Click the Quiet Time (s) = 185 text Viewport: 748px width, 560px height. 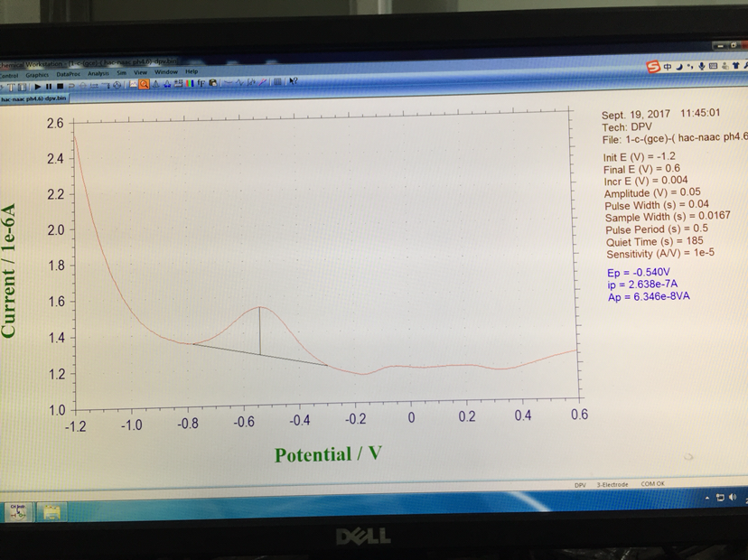click(x=654, y=241)
